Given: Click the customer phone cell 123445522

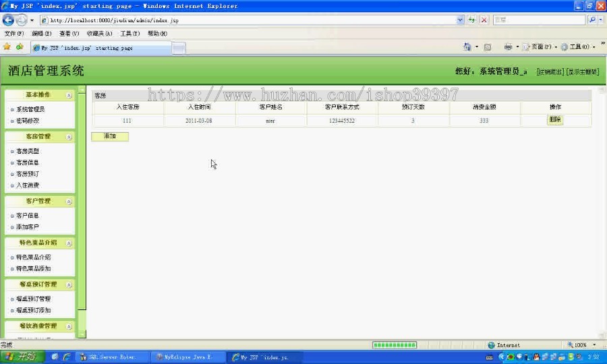Looking at the screenshot, I should (342, 121).
